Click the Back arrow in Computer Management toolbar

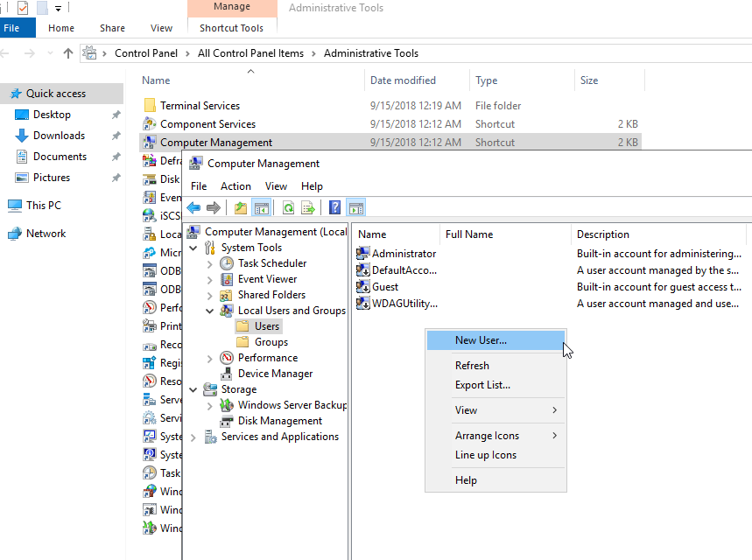(193, 207)
